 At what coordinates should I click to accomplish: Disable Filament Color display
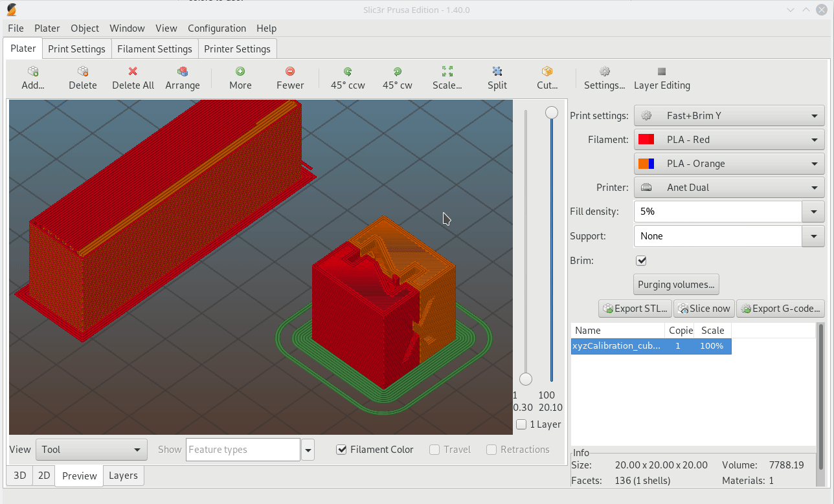point(341,449)
